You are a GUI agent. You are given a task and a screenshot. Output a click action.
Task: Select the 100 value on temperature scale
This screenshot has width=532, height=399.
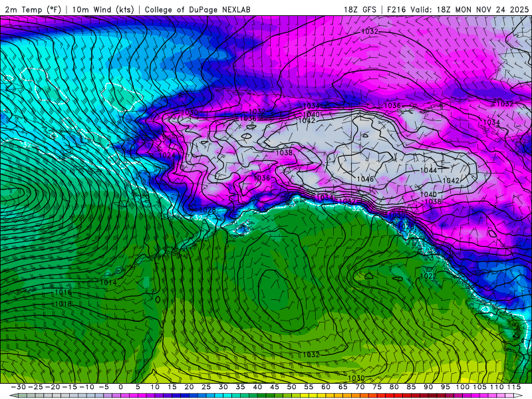click(x=462, y=387)
